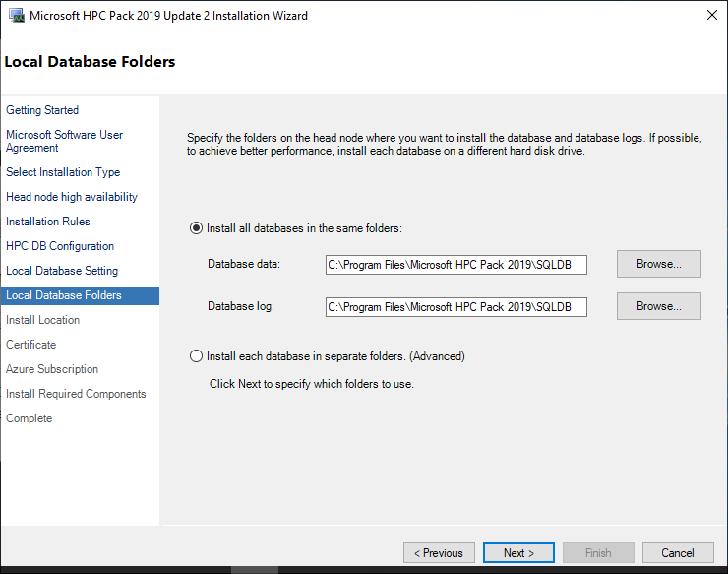Viewport: 728px width, 574px height.
Task: Click the 'Specify the folders on the head node' text
Action: pyautogui.click(x=444, y=144)
